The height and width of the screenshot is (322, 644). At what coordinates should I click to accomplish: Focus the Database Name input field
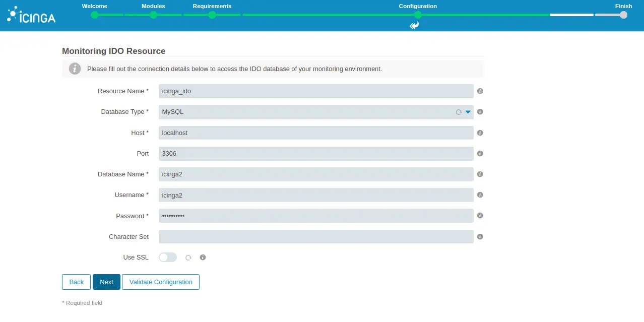316,174
